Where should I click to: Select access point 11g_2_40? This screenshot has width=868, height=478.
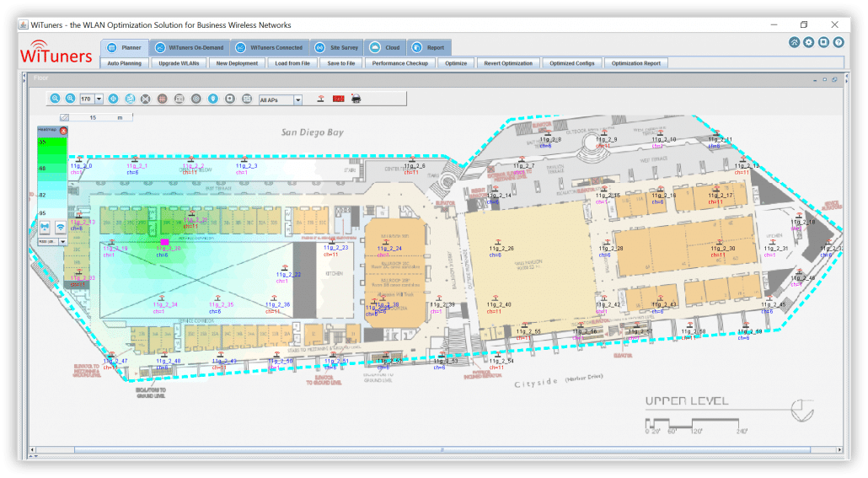tap(498, 303)
